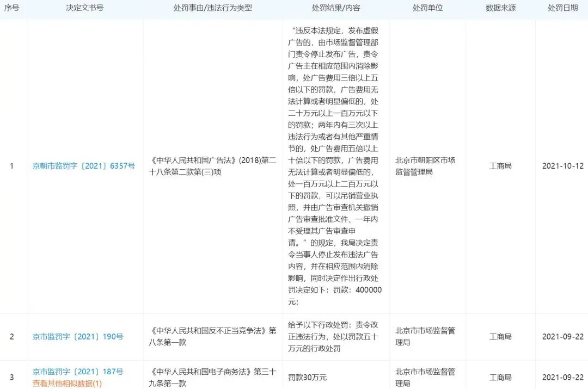Image resolution: width=588 pixels, height=389 pixels.
Task: Select 工商局 source in row 1
Action: (x=500, y=166)
